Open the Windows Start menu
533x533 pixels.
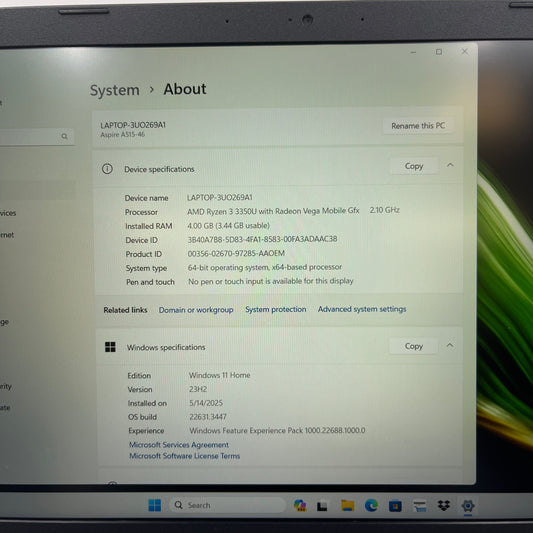(155, 505)
